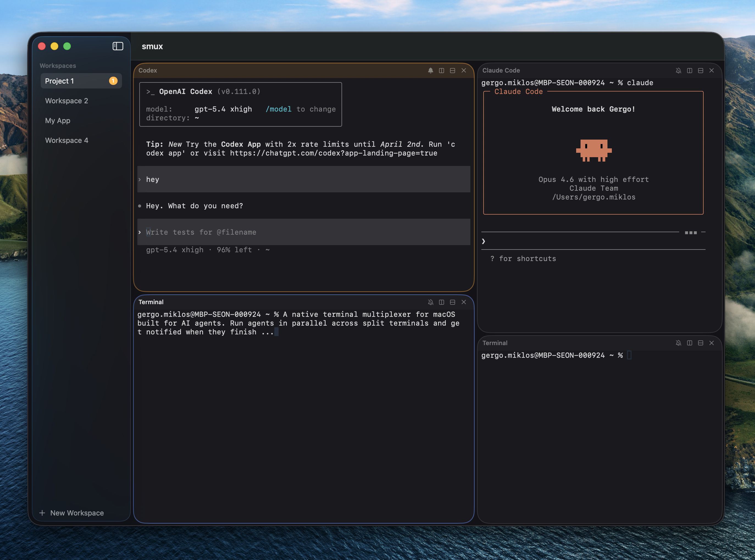Click the three-dot indicator in Claude Code pane
Viewport: 755px width, 560px height.
pyautogui.click(x=691, y=232)
